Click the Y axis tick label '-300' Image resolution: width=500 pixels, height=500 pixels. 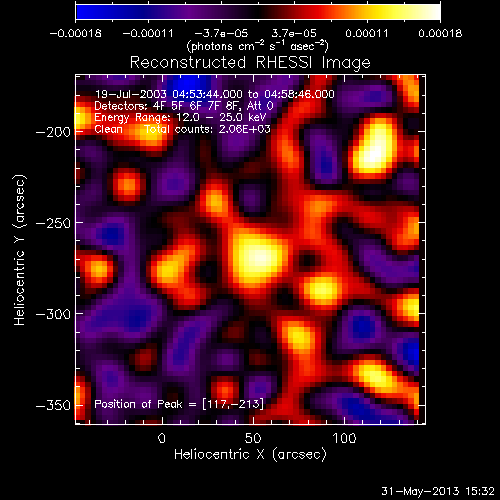53,314
